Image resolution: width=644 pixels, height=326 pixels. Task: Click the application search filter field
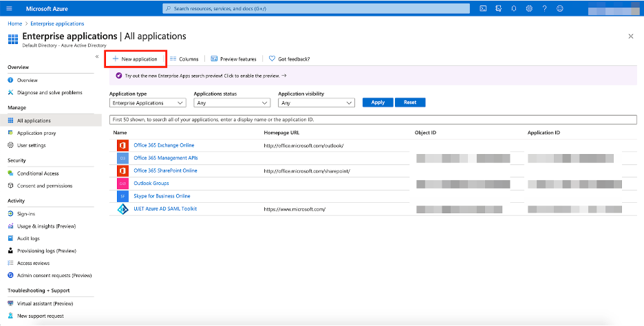tap(373, 120)
